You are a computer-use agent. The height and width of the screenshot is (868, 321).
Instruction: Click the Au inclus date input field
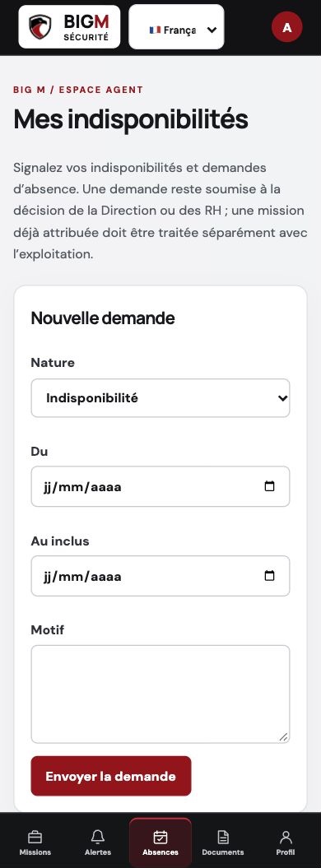coord(160,576)
